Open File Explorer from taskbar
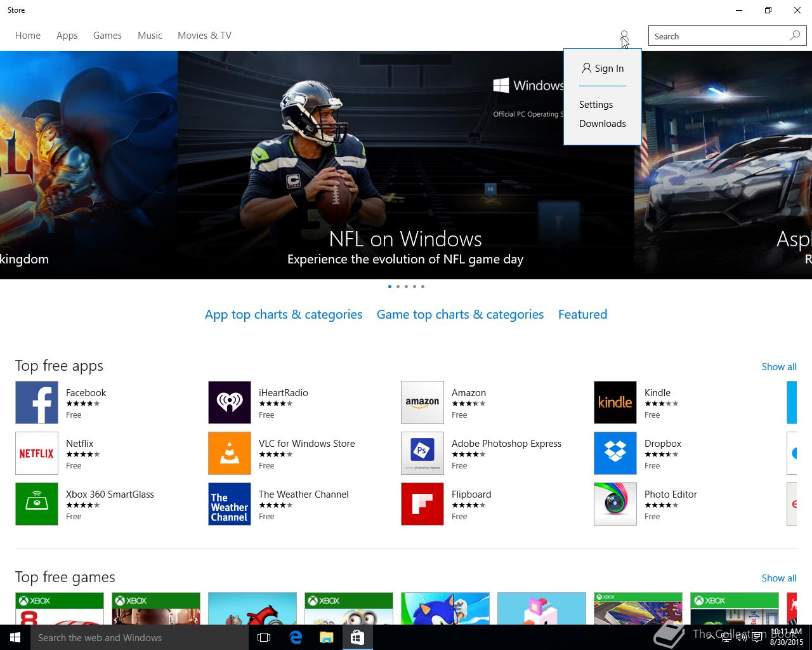 pos(327,637)
